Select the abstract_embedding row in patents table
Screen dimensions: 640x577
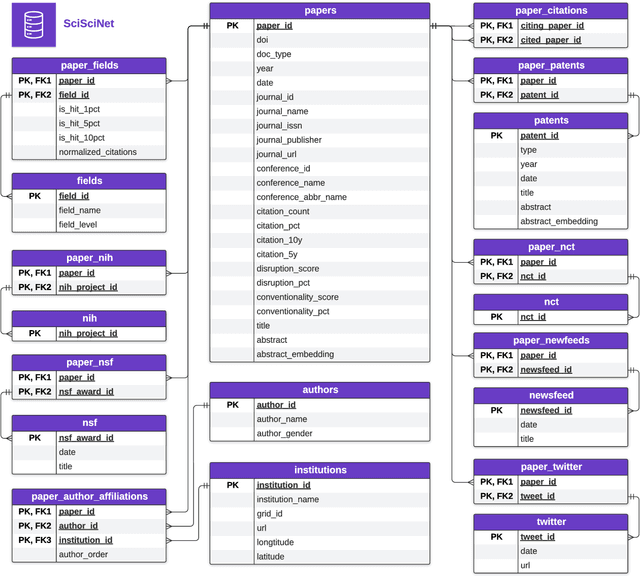[559, 222]
